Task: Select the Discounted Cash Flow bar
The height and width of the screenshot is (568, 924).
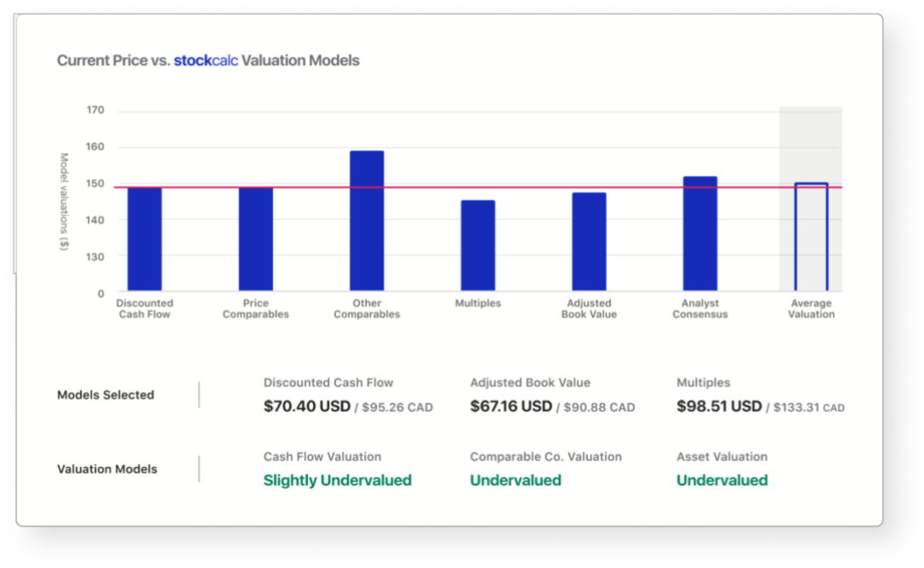Action: [x=145, y=240]
